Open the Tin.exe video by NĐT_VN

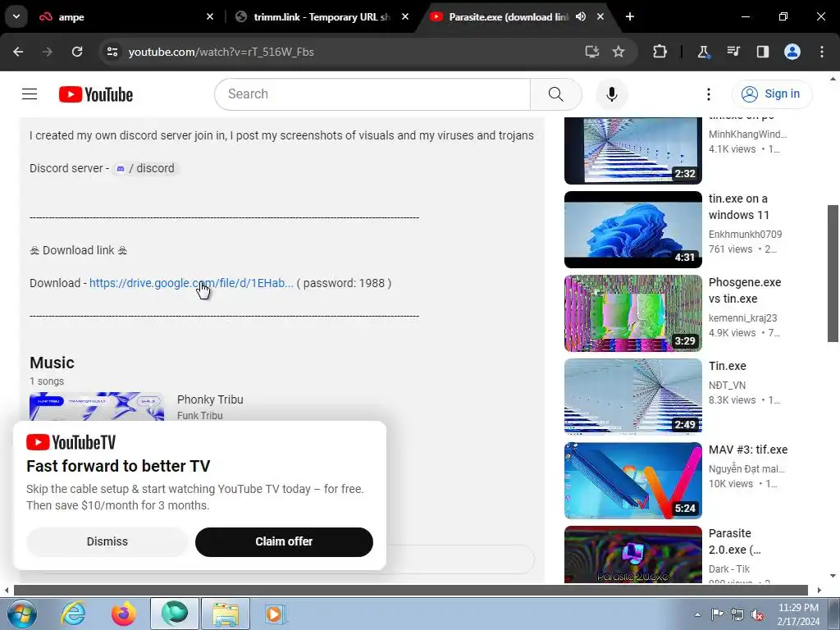[633, 397]
